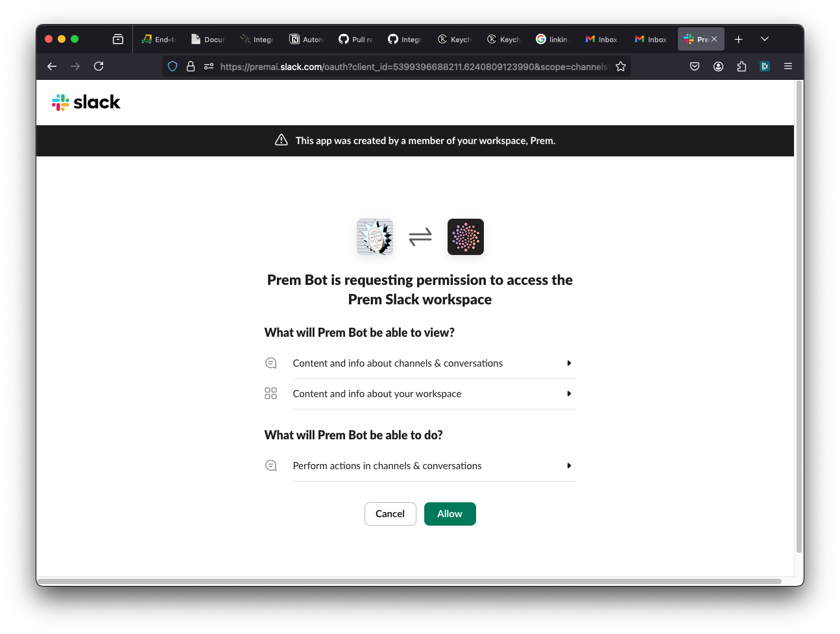Viewport: 840px width, 634px height.
Task: Switch to the Notion Autom tab
Action: tap(307, 39)
